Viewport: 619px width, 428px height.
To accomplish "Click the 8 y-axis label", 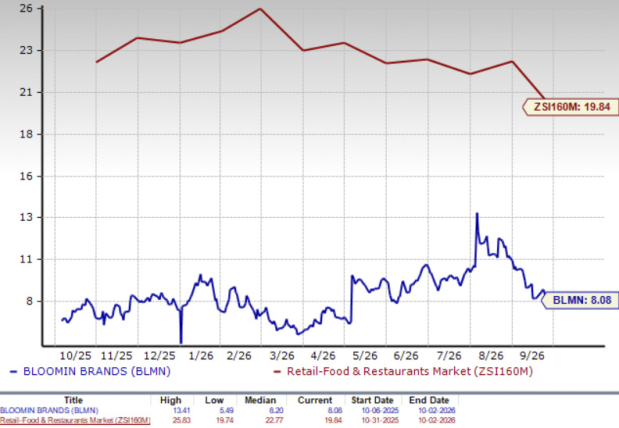I will 29,301.
